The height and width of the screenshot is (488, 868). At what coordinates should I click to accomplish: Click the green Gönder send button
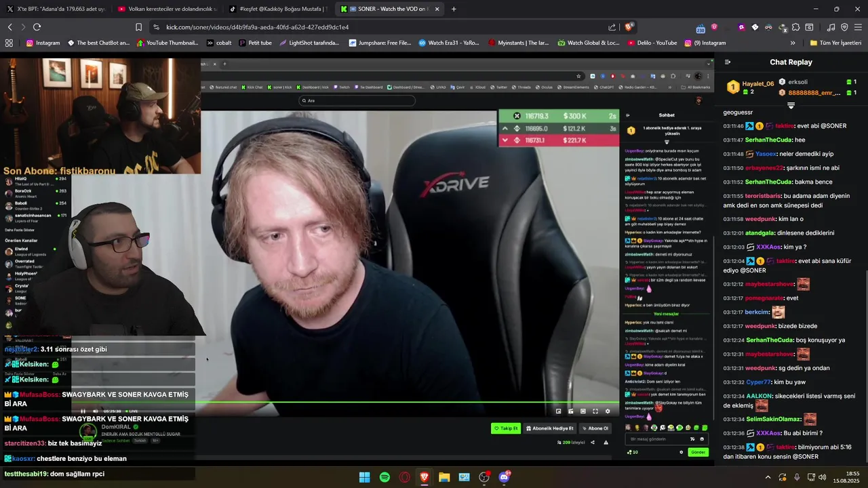tap(698, 452)
